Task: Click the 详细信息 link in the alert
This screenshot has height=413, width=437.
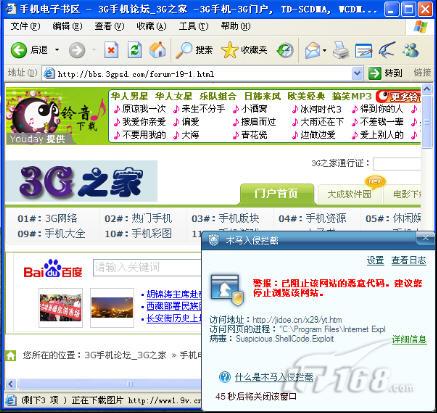Action: [409, 339]
